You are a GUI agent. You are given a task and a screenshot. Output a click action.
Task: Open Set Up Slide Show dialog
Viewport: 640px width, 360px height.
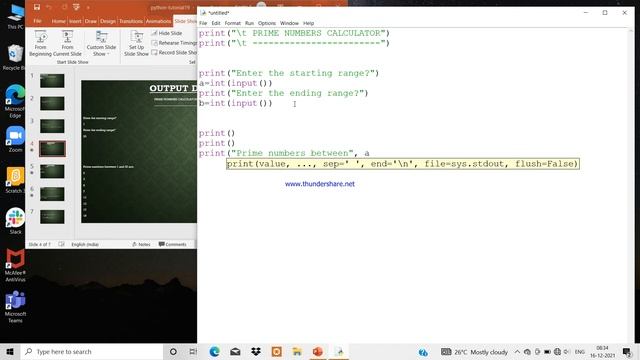136,43
